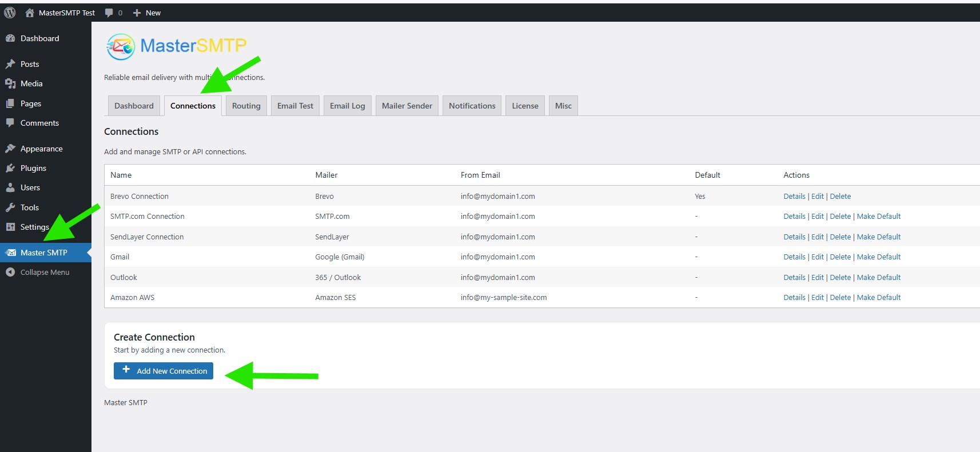
Task: Make the SendLayer Connection default
Action: tap(878, 237)
